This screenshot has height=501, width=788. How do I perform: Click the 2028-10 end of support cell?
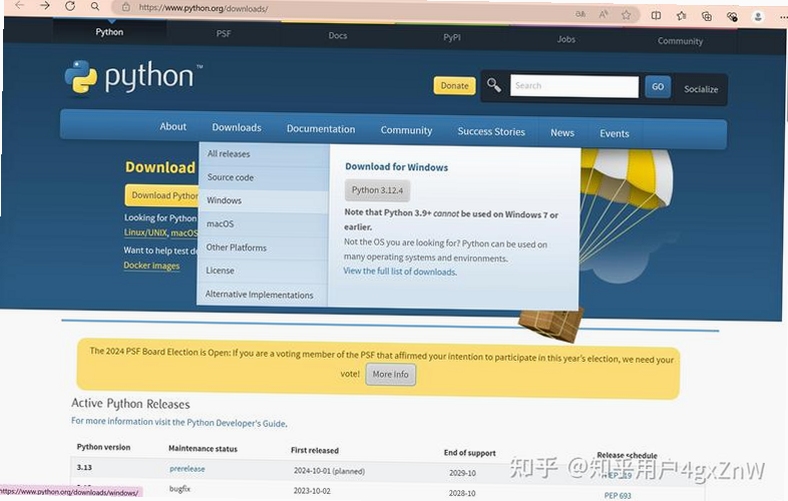[x=462, y=493]
